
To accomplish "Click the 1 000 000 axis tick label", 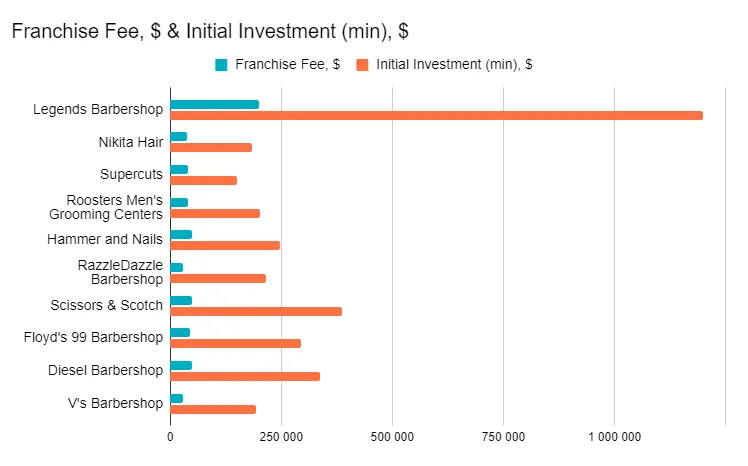I will (614, 437).
